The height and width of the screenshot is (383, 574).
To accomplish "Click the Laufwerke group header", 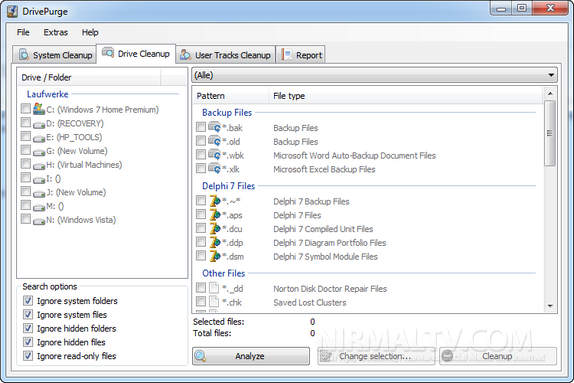I will (47, 94).
